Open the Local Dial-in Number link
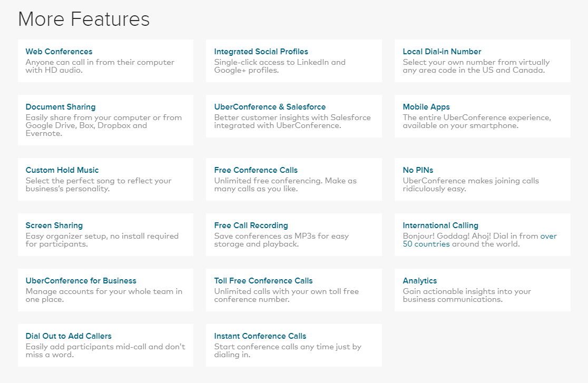The height and width of the screenshot is (383, 588). pyautogui.click(x=442, y=52)
